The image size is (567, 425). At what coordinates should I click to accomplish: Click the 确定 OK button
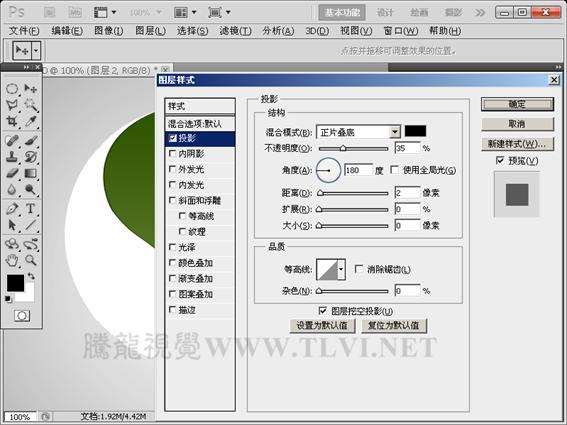[x=517, y=105]
